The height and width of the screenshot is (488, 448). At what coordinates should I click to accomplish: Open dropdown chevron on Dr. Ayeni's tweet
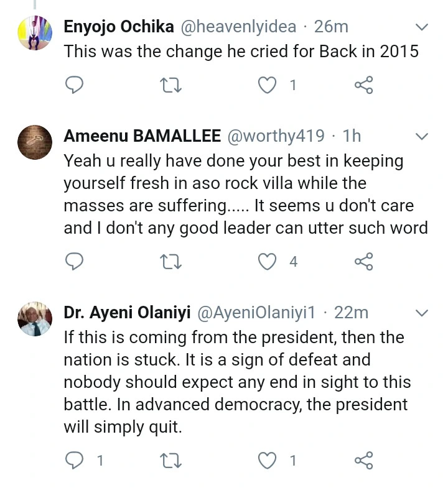(x=421, y=312)
